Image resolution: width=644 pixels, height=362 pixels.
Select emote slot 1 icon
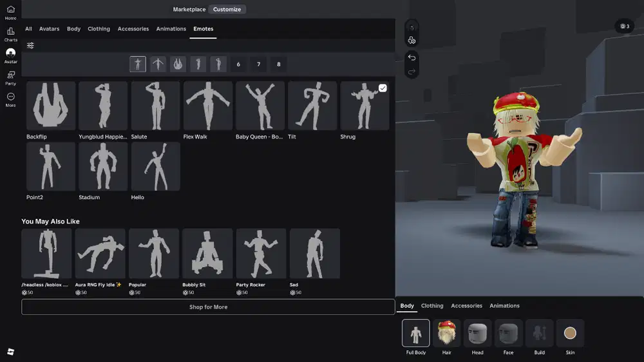pyautogui.click(x=138, y=64)
